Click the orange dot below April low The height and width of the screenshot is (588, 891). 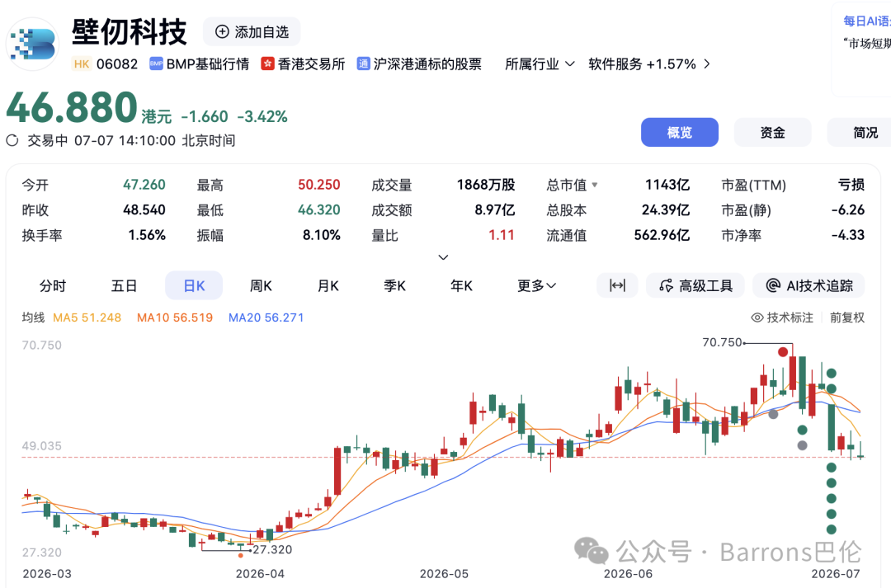[x=241, y=555]
